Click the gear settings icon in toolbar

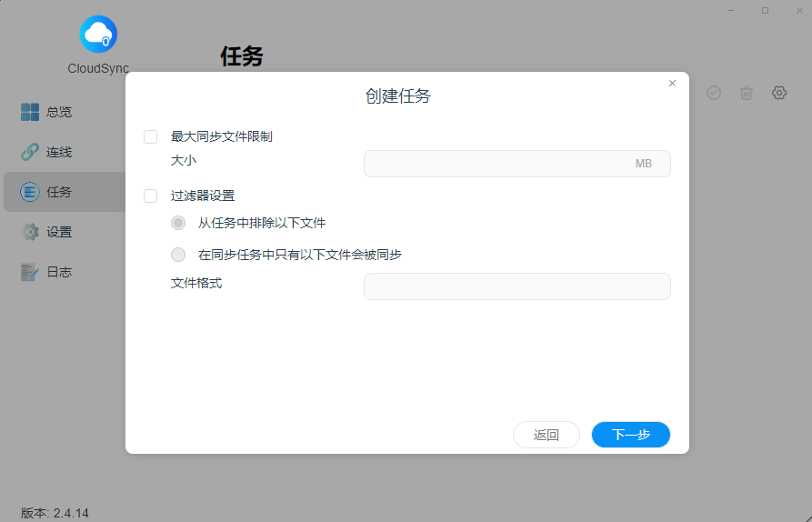point(779,93)
